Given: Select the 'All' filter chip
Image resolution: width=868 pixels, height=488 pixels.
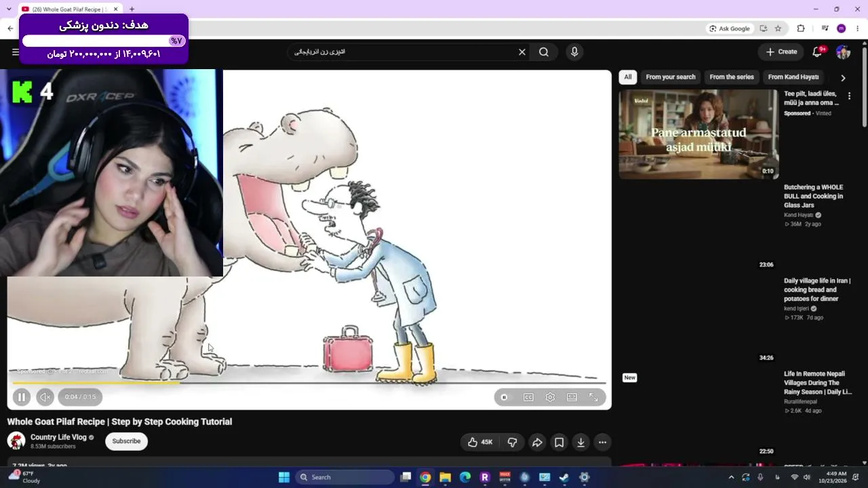Looking at the screenshot, I should pos(628,77).
